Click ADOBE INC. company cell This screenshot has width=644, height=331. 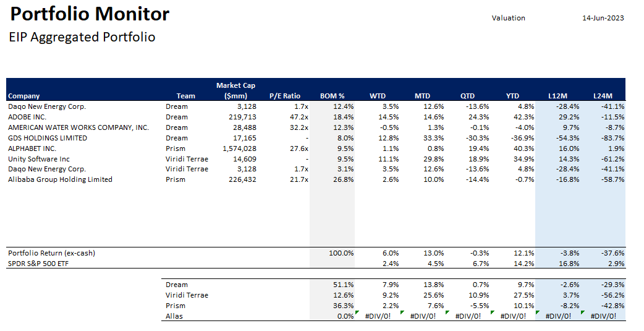tap(27, 117)
